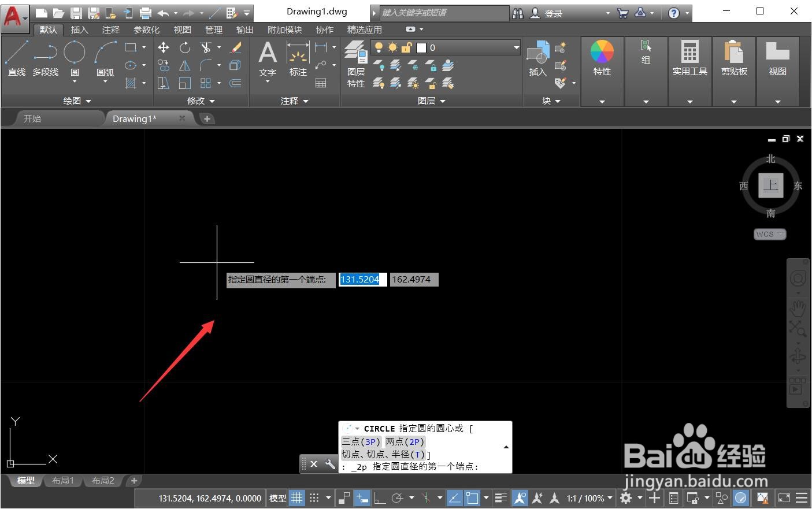Choose the 切点、切点、半径(T) option

pos(384,454)
